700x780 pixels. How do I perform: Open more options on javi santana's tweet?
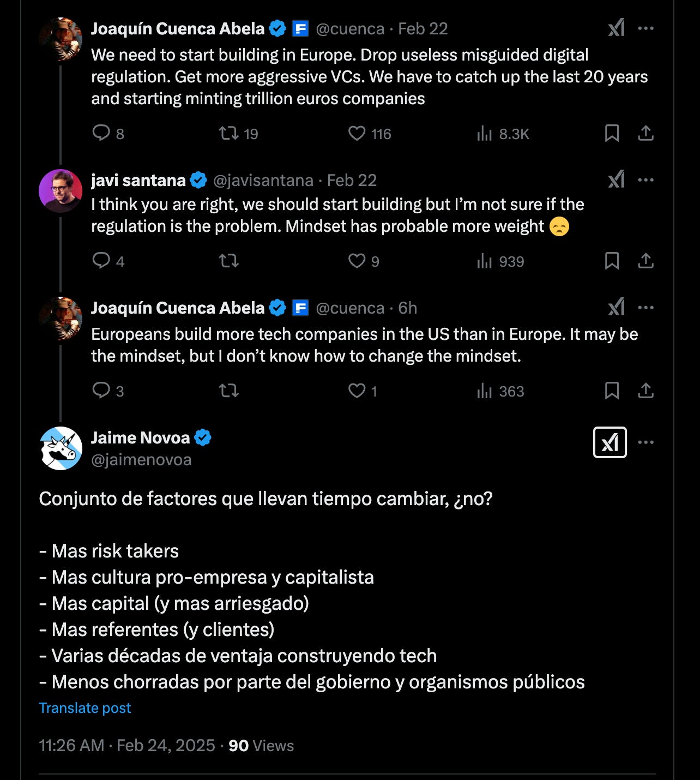(645, 180)
